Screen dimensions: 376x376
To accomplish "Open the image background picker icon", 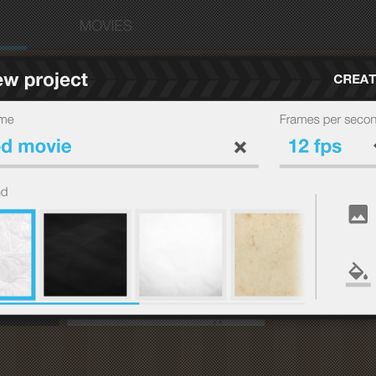I will [x=358, y=214].
